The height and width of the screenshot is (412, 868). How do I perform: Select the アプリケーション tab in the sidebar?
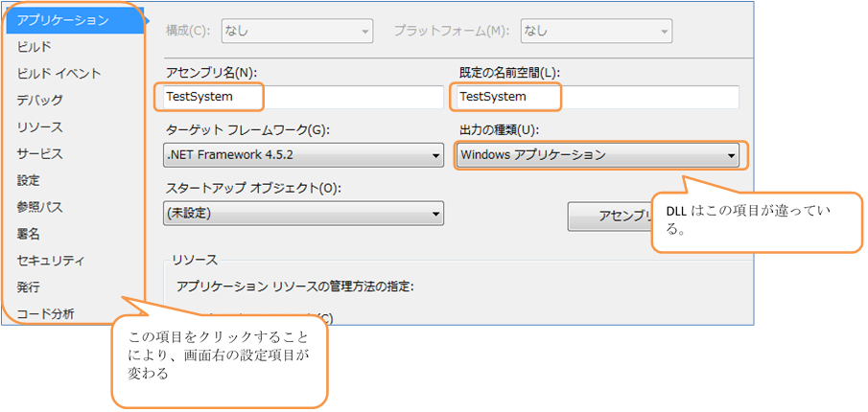coord(62,19)
